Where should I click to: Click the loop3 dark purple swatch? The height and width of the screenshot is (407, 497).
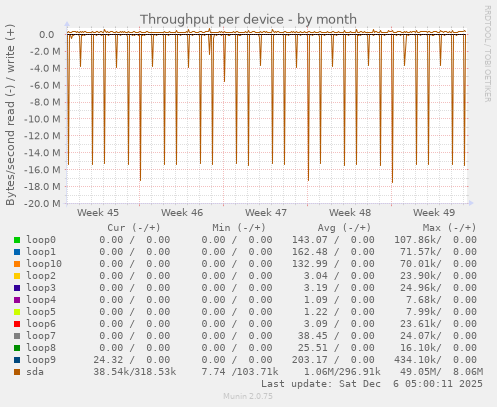(17, 288)
